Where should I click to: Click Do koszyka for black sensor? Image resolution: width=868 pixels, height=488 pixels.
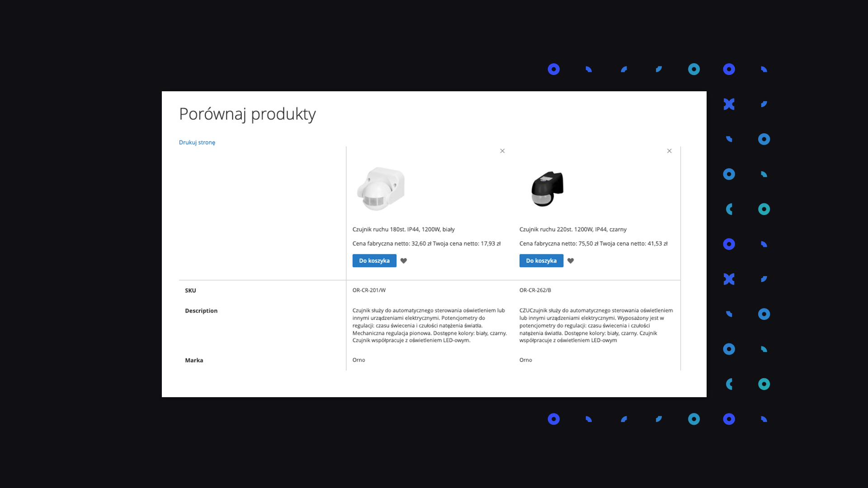[541, 261]
